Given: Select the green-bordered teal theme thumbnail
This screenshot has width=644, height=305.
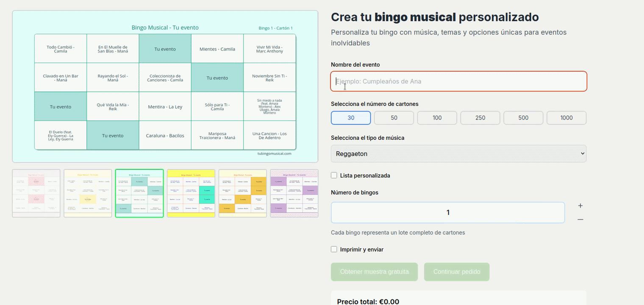Looking at the screenshot, I should coord(139,193).
